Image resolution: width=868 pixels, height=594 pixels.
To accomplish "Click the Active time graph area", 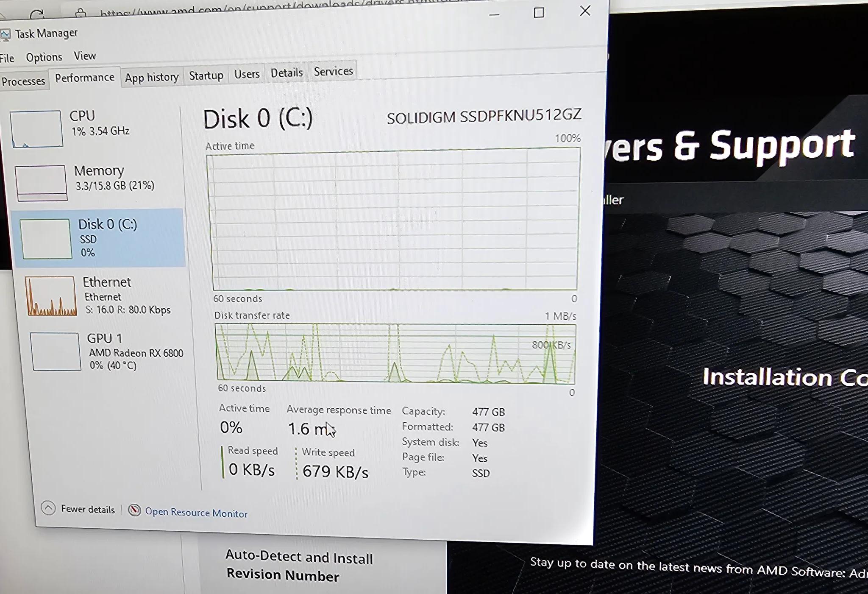I will (395, 220).
